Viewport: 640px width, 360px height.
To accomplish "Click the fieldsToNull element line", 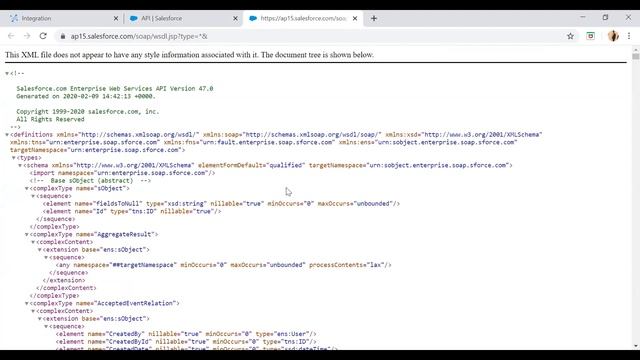I will [221, 204].
